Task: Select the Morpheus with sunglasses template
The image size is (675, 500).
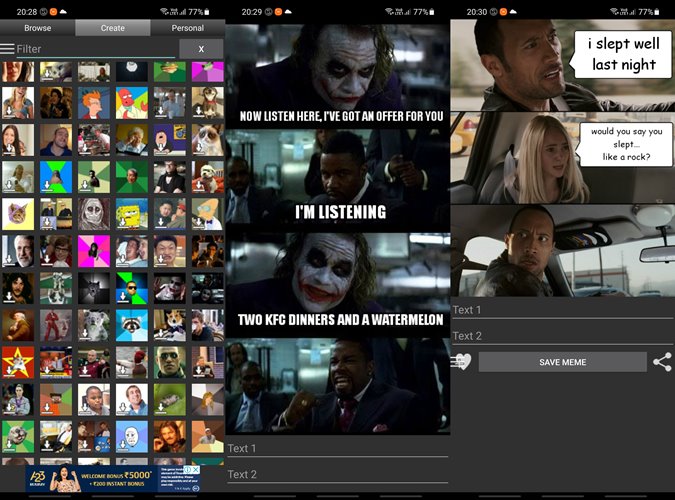Action: 170,362
